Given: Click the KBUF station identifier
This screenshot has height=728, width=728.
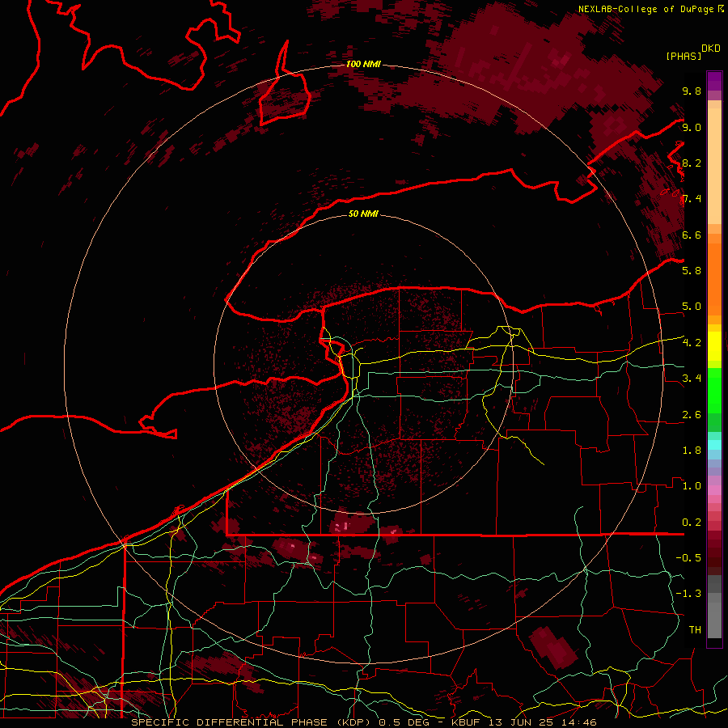Looking at the screenshot, I should pos(466,722).
